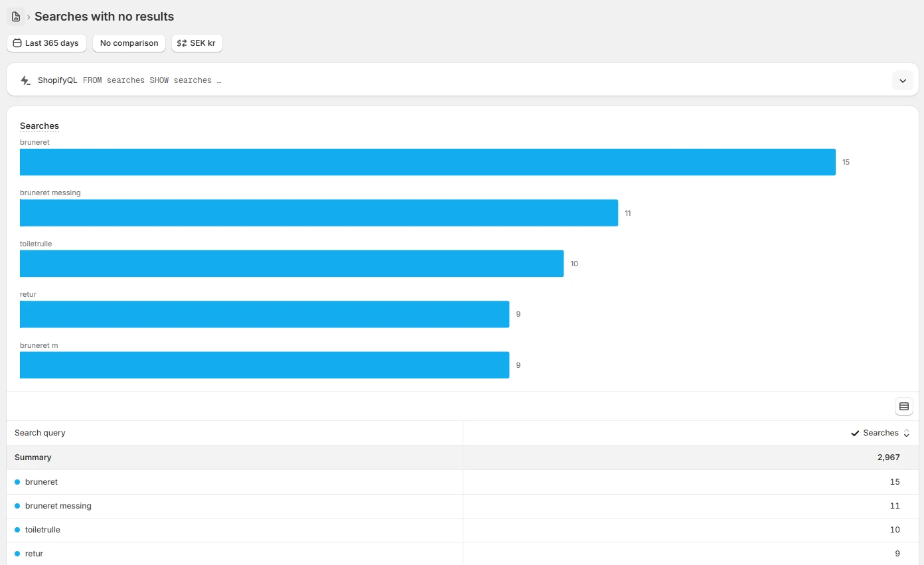Sort by the Searches column header
This screenshot has height=565, width=924.
point(881,433)
